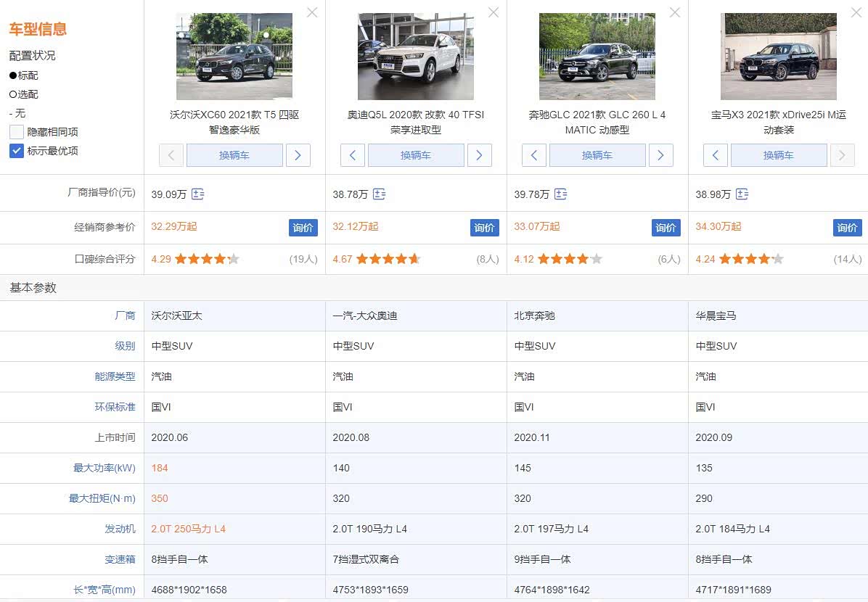Click next arrow under Volvo XC60
The image size is (868, 602).
coord(298,155)
